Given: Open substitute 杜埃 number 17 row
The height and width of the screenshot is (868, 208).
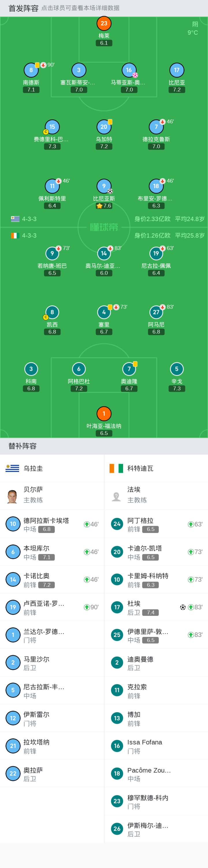Looking at the screenshot, I should [156, 607].
